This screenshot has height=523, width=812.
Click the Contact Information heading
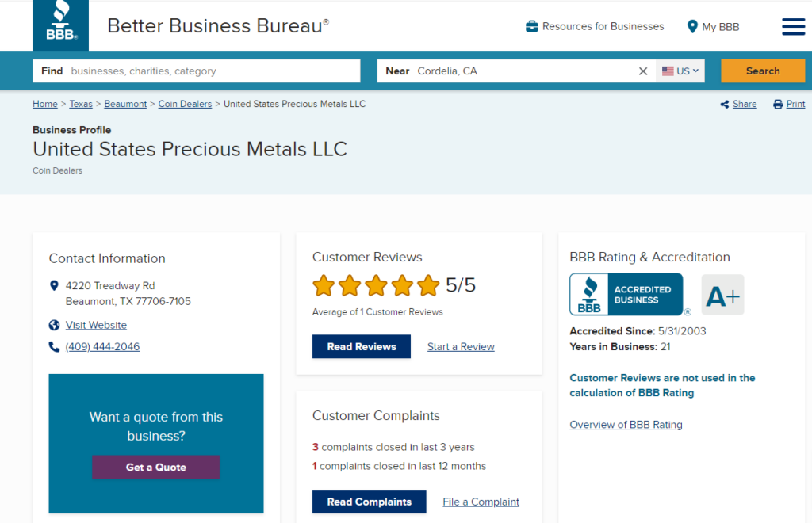pyautogui.click(x=107, y=258)
